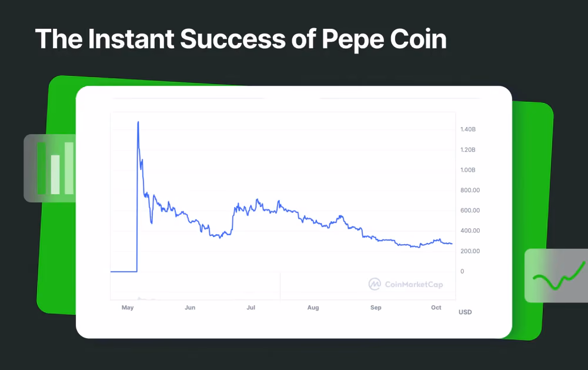Click the 600.00 y-axis value
The height and width of the screenshot is (370, 588).
click(470, 210)
